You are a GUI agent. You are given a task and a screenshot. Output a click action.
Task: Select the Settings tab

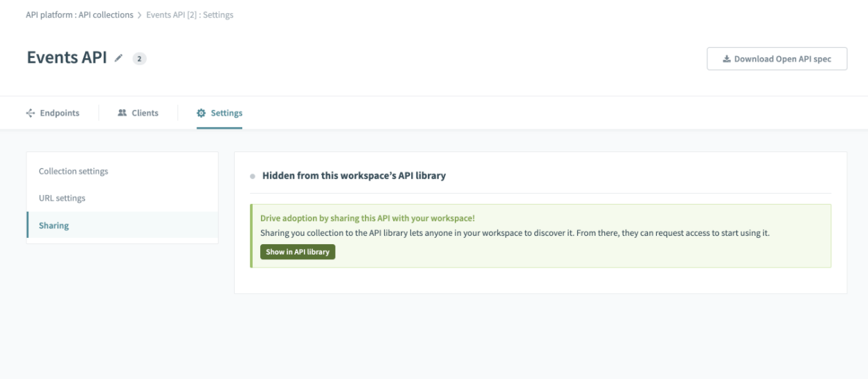click(x=219, y=113)
